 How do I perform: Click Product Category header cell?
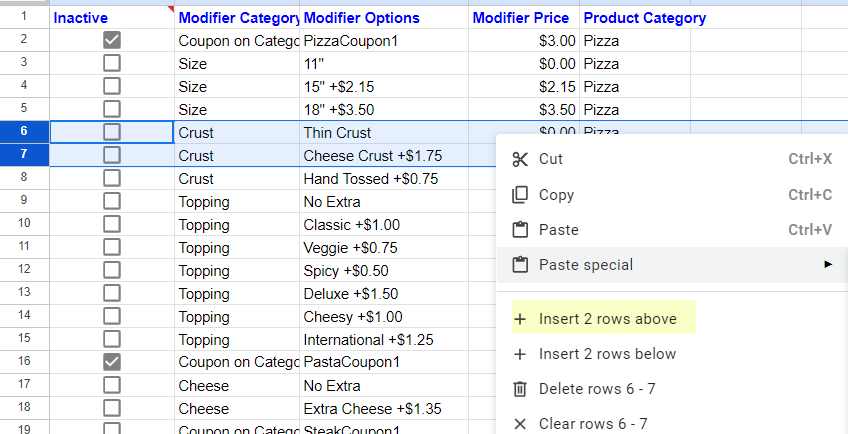[644, 18]
